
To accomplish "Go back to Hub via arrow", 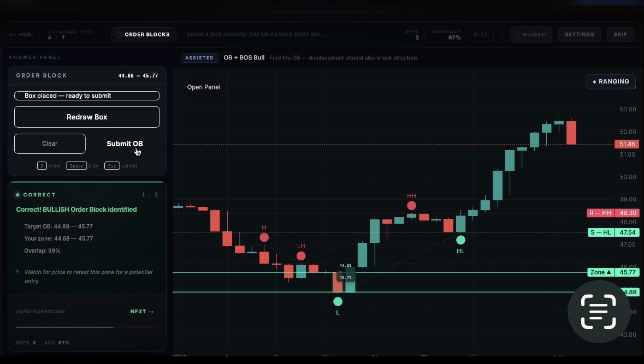I will click(x=20, y=34).
